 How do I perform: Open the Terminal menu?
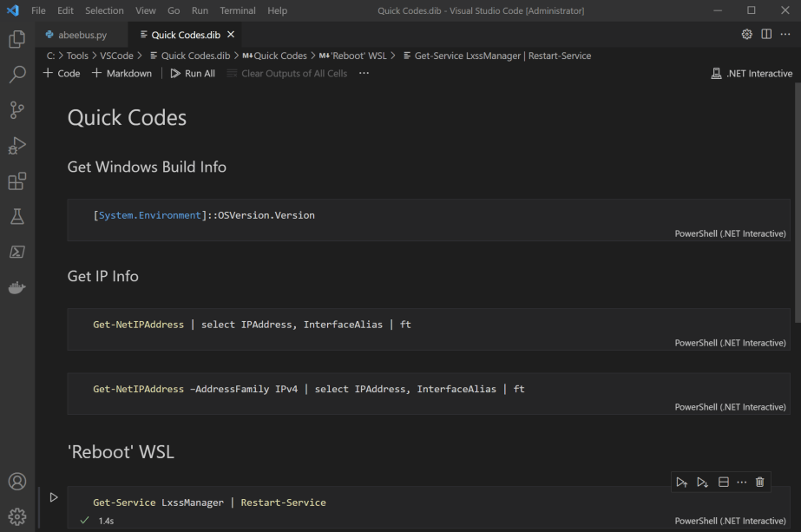click(x=237, y=10)
